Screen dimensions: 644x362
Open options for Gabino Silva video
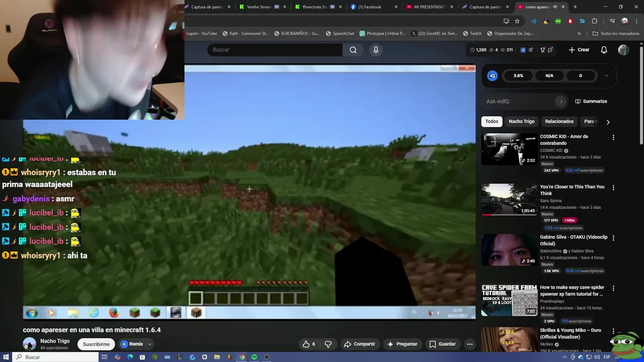[613, 238]
